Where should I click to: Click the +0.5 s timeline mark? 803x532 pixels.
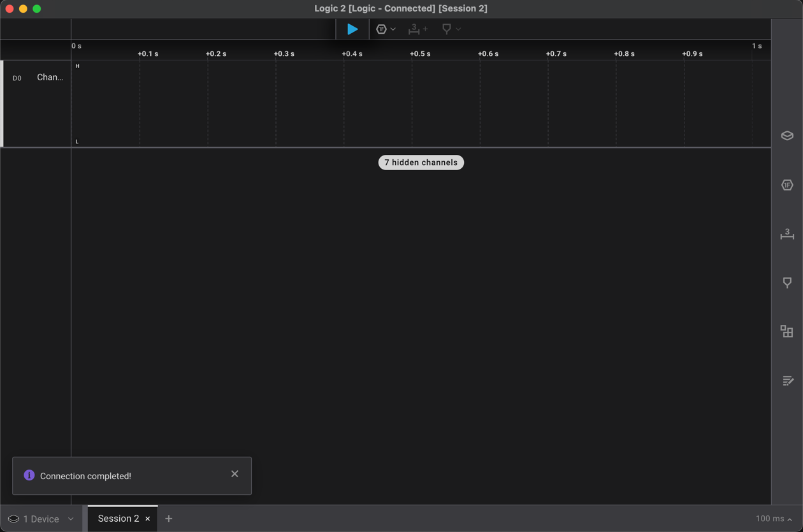tap(420, 54)
